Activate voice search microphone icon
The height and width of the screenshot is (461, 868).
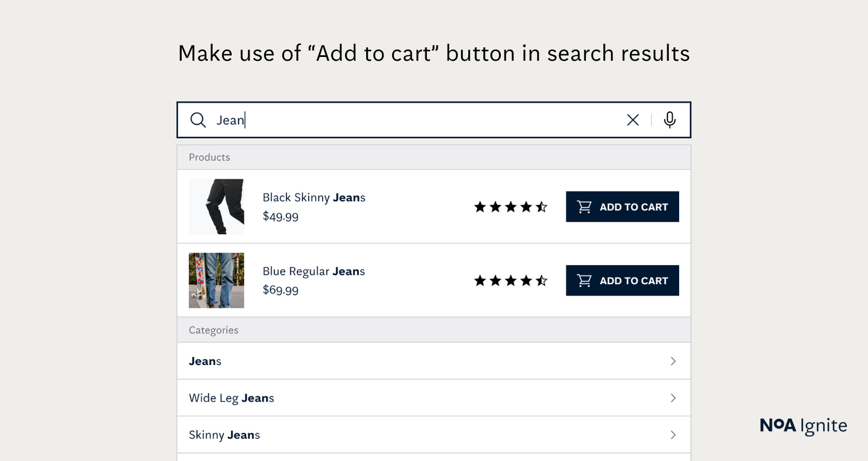click(x=670, y=120)
